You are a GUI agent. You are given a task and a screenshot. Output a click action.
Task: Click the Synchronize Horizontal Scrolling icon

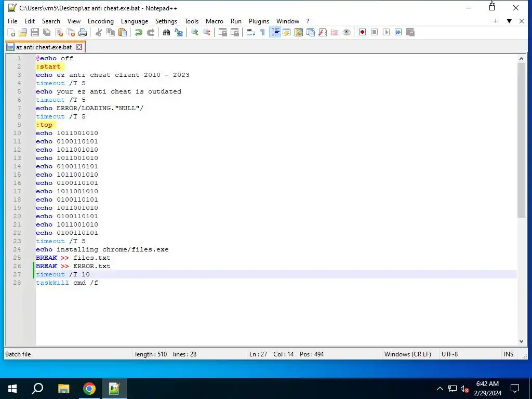[x=234, y=32]
